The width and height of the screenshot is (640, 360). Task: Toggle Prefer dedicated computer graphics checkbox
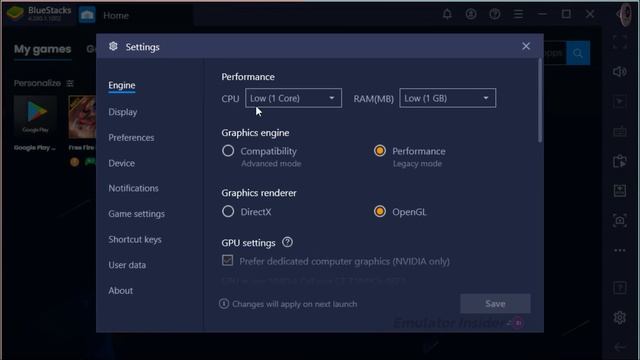click(228, 260)
